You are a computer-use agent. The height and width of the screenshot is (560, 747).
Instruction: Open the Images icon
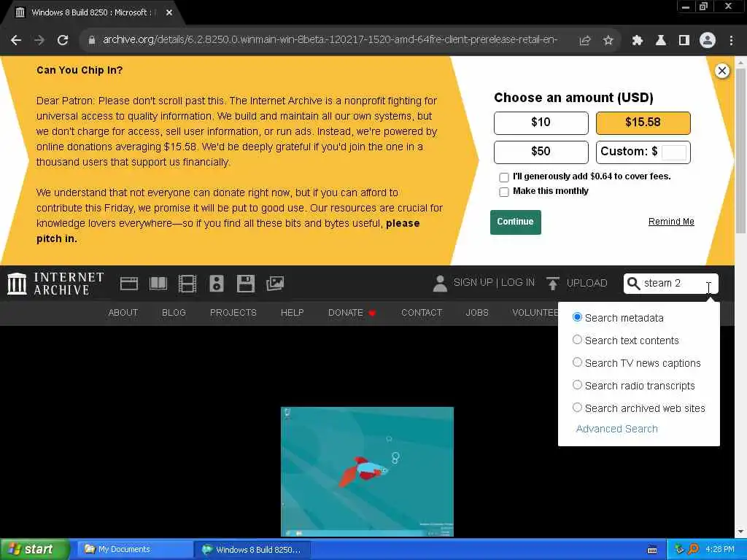(275, 284)
